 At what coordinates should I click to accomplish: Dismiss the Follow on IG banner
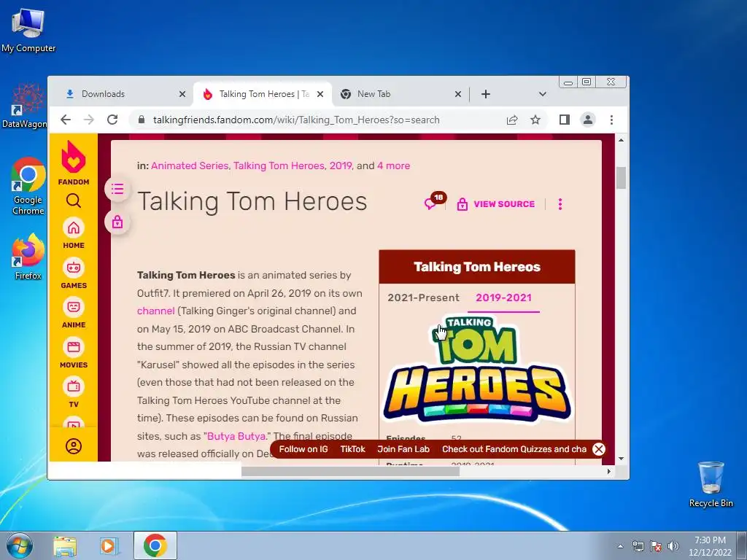click(x=599, y=449)
